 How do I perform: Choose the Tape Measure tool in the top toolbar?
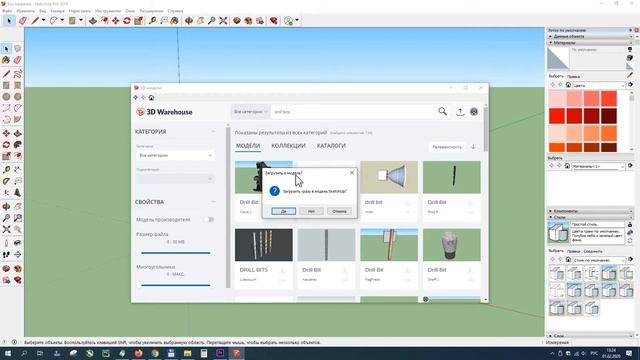coord(152,20)
